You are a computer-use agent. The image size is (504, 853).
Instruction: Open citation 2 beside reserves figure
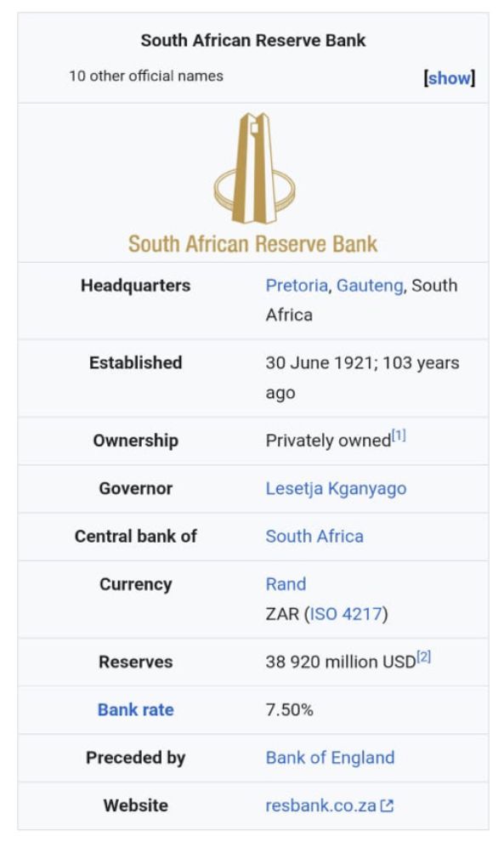[x=423, y=657]
